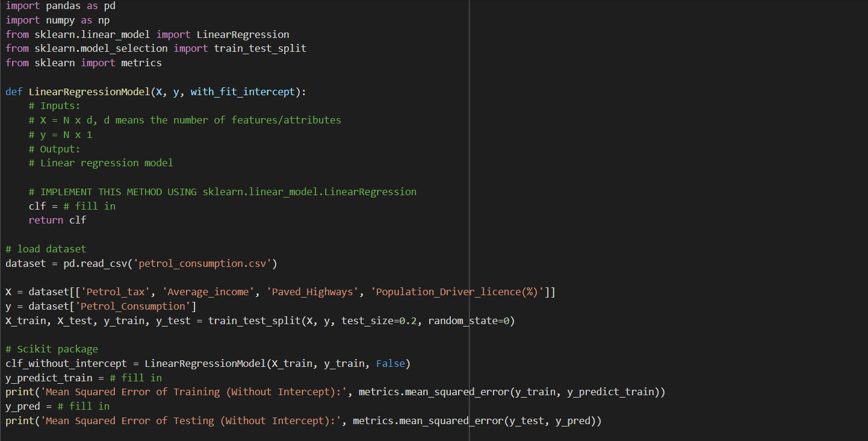Click the LinearRegressionModel function name

(88, 91)
